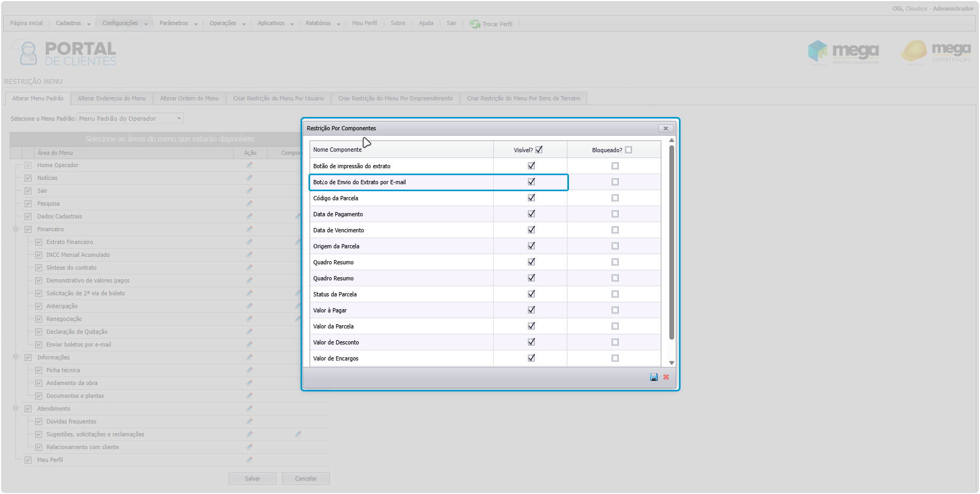Open the Menu Padrão do Operador dropdown
Image resolution: width=980 pixels, height=494 pixels.
coord(179,119)
